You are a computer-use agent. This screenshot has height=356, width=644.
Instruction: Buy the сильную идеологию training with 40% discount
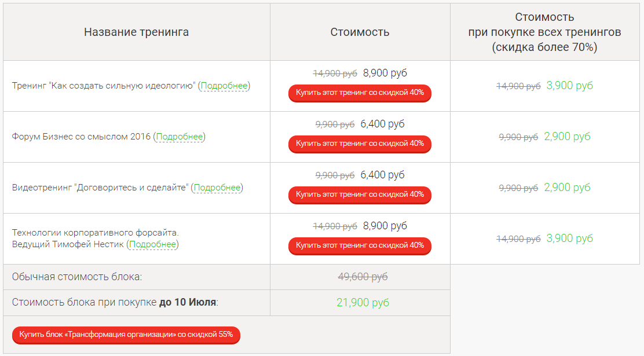360,93
